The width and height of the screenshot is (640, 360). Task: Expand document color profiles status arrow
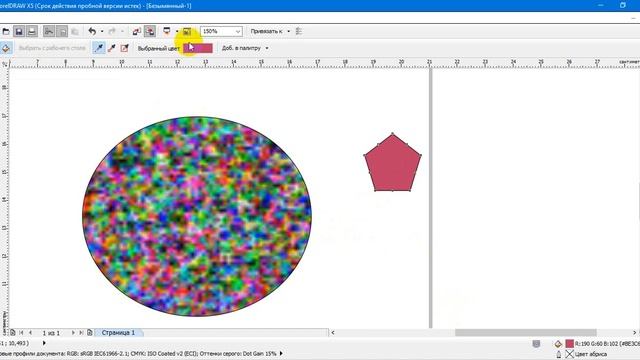click(281, 353)
